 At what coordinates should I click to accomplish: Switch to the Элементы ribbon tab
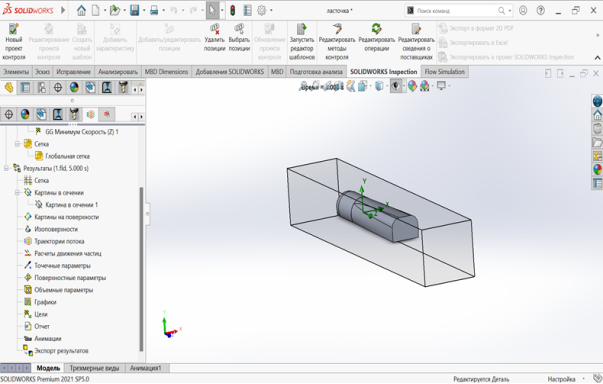pos(16,71)
